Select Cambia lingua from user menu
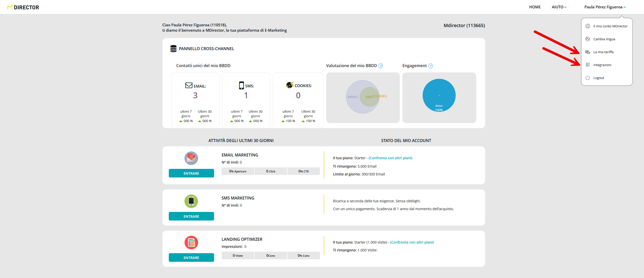 pos(604,39)
